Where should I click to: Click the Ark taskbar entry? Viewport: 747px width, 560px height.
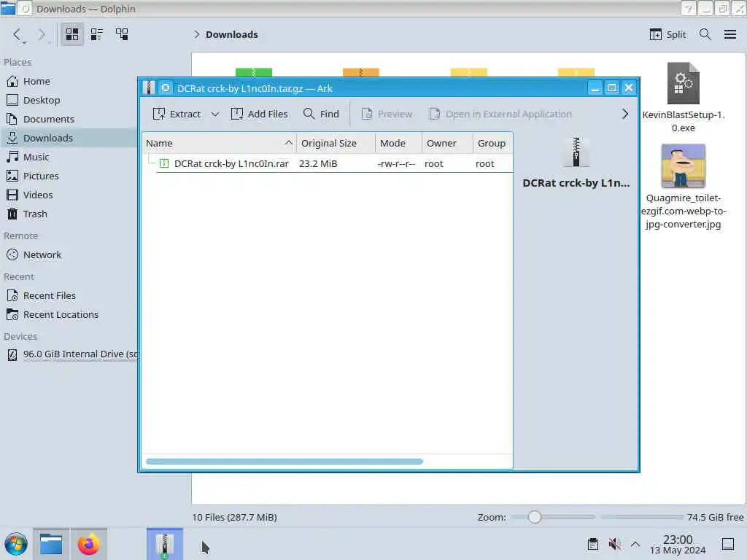164,544
